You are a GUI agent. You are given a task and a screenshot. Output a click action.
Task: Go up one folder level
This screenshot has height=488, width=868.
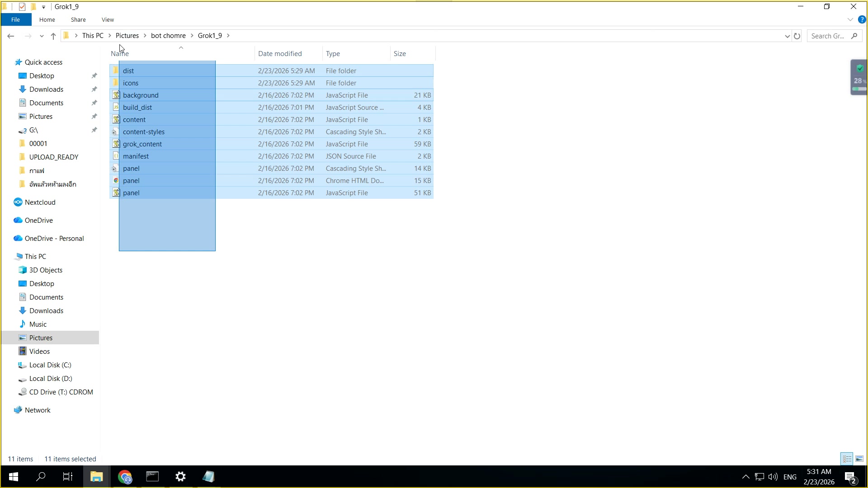[53, 36]
